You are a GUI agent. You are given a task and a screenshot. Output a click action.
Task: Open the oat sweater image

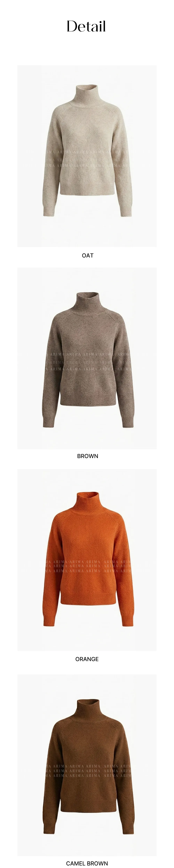(x=87, y=156)
